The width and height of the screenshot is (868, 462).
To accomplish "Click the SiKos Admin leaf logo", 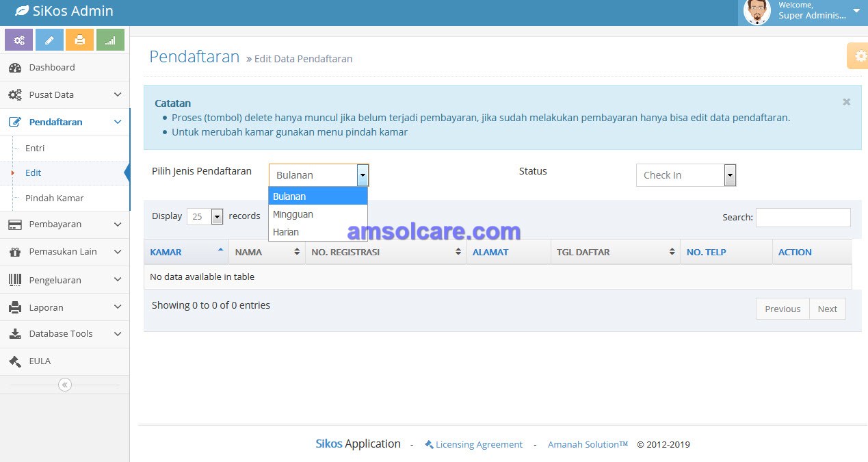I will 22,11.
